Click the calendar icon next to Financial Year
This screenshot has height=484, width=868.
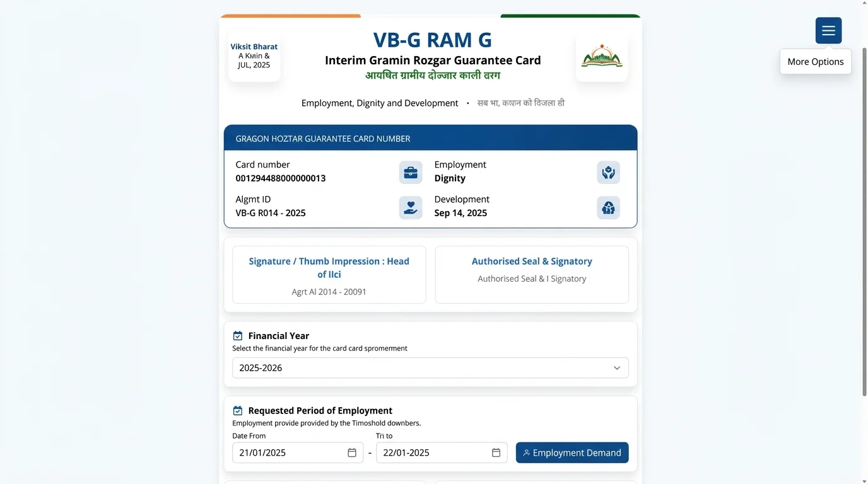(238, 336)
